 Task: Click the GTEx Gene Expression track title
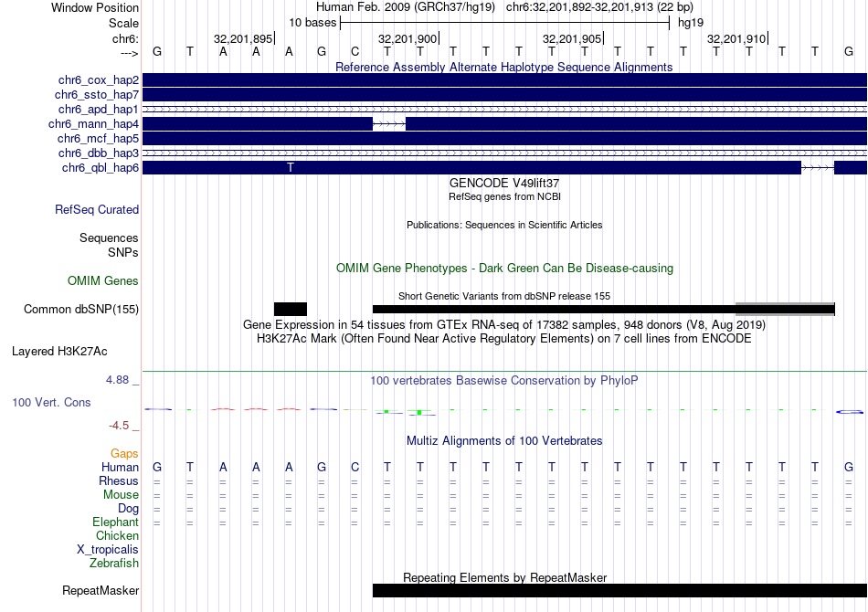pyautogui.click(x=504, y=325)
